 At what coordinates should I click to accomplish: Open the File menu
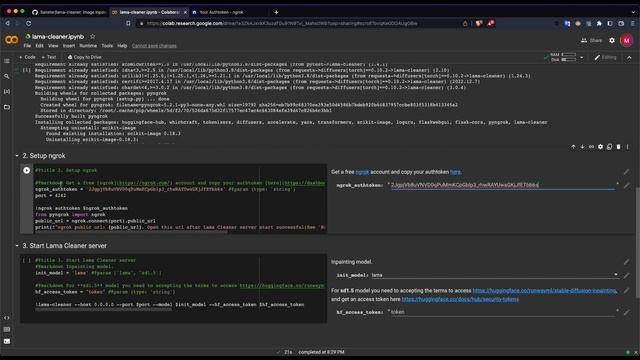27,46
